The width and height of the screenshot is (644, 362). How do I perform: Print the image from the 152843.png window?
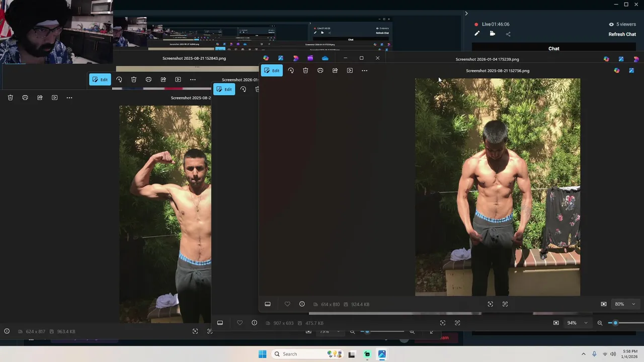148,79
